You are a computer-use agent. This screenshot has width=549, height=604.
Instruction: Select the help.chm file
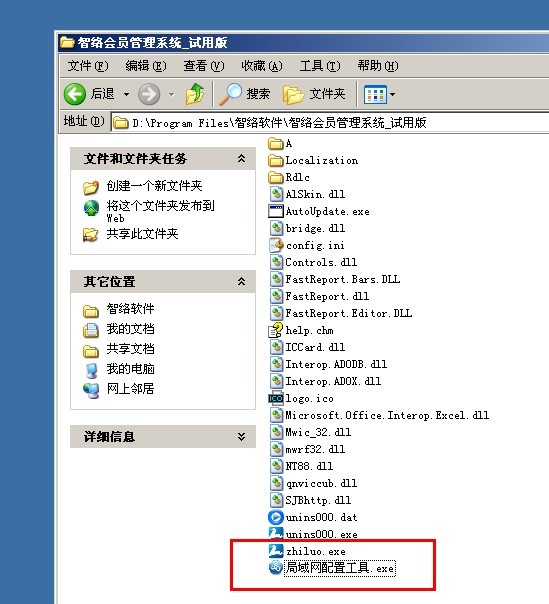[301, 331]
